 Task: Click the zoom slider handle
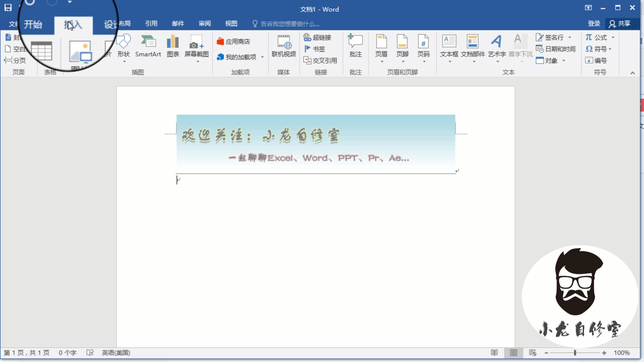pos(575,353)
